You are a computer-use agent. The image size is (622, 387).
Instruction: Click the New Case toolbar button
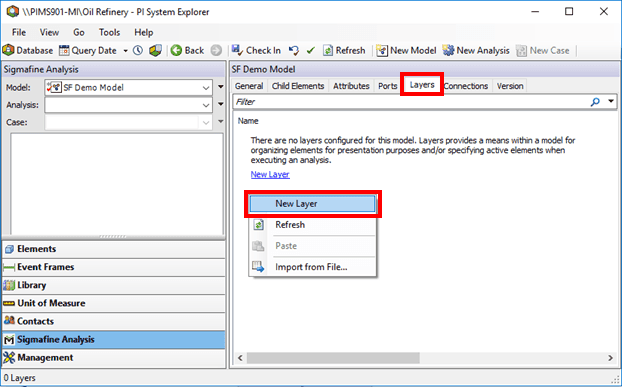pyautogui.click(x=543, y=50)
